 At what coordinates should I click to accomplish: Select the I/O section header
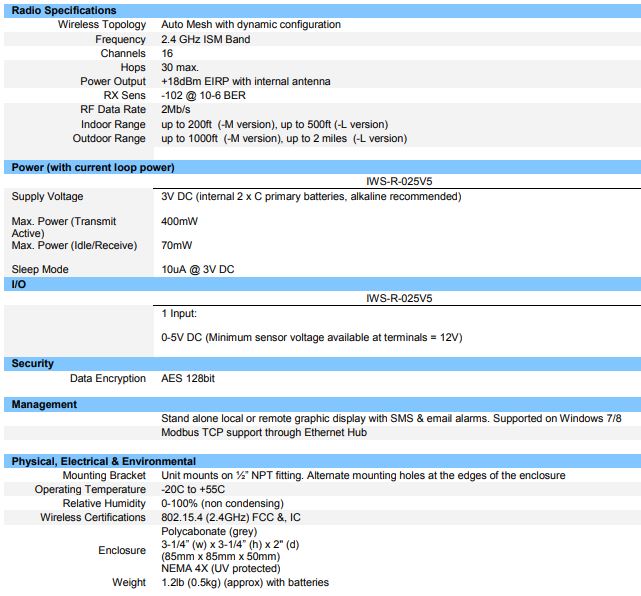tap(18, 284)
